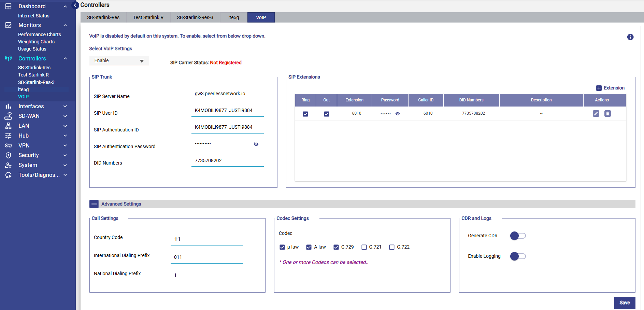
Task: Delete extension 6010 with the trash icon
Action: (x=607, y=114)
